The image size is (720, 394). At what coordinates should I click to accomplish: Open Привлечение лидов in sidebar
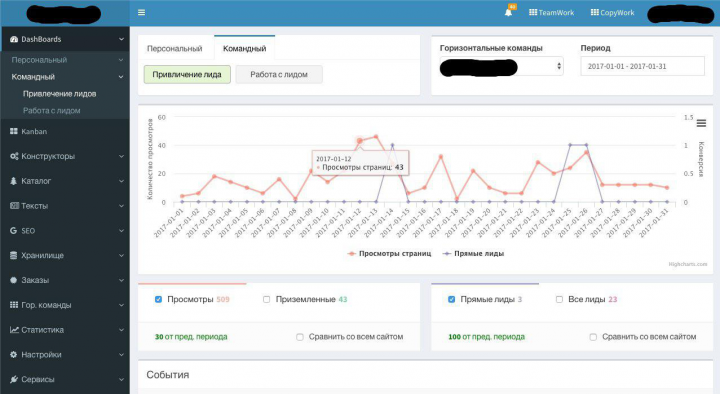60,94
